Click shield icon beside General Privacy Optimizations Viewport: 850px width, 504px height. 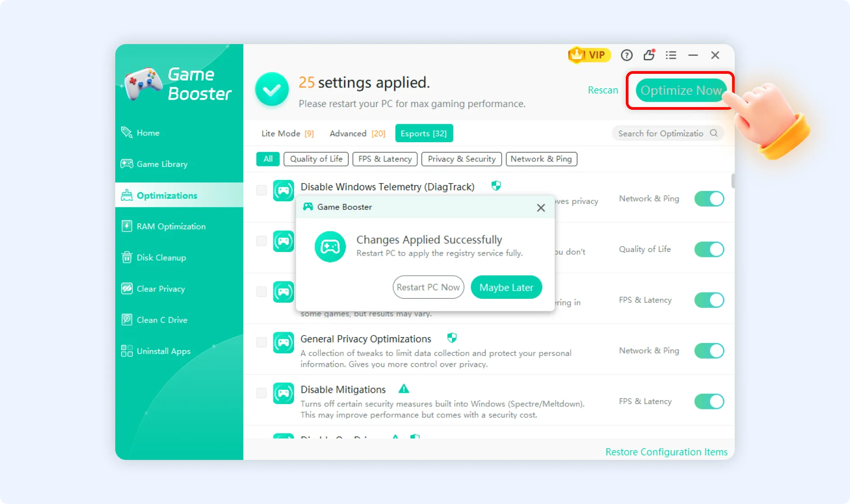coord(452,338)
